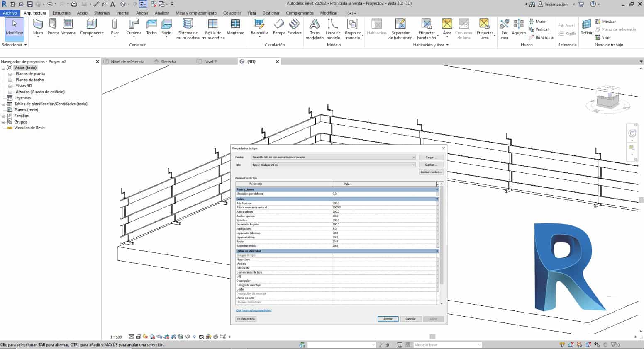
Task: Edit the Altura montante vertical value
Action: [x=384, y=208]
